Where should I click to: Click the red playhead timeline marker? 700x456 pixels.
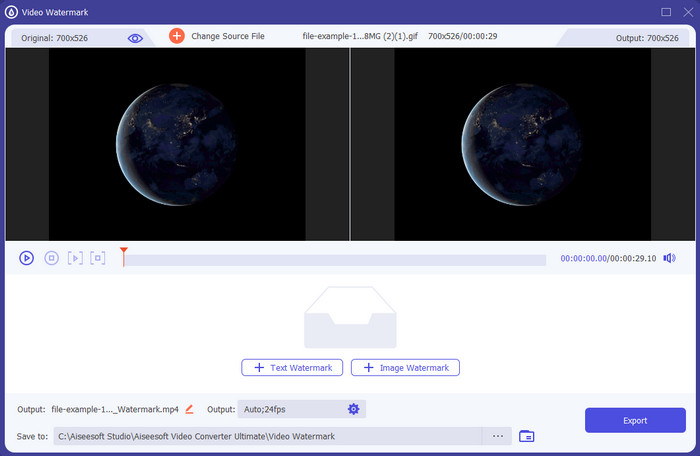pyautogui.click(x=123, y=252)
